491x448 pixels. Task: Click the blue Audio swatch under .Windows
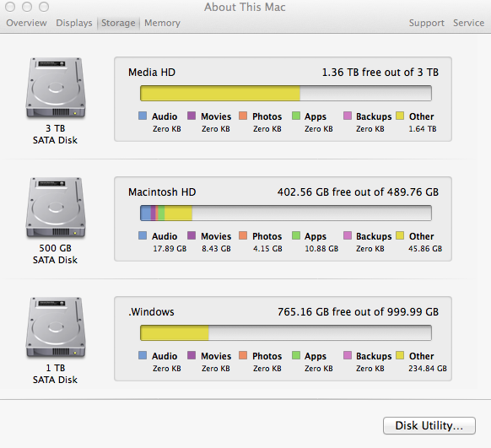(x=143, y=355)
